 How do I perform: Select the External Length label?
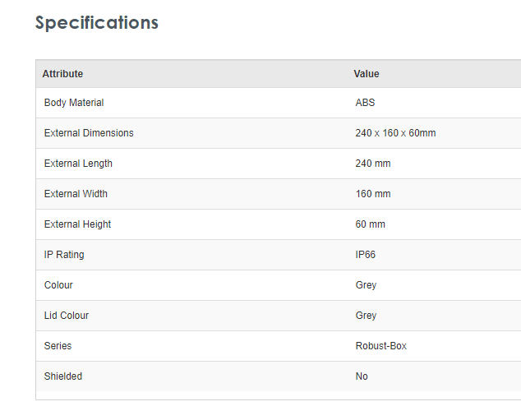(x=78, y=164)
